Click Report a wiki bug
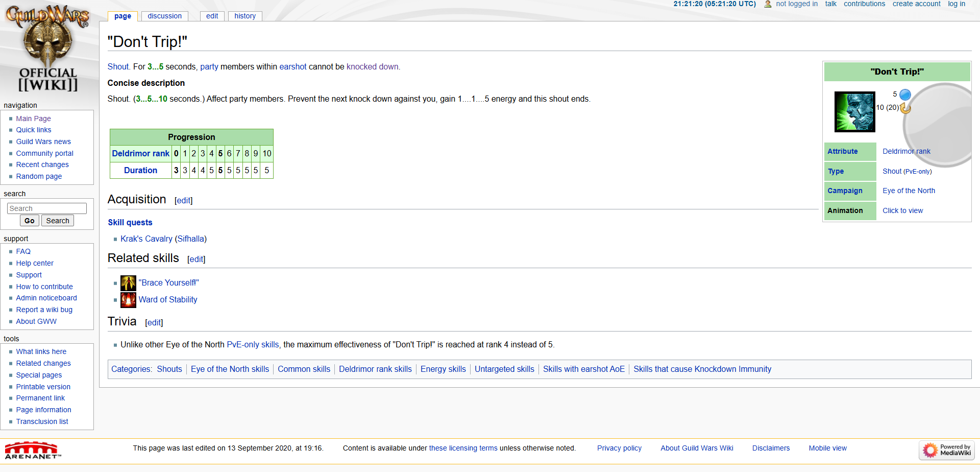Image resolution: width=980 pixels, height=472 pixels. (x=44, y=310)
